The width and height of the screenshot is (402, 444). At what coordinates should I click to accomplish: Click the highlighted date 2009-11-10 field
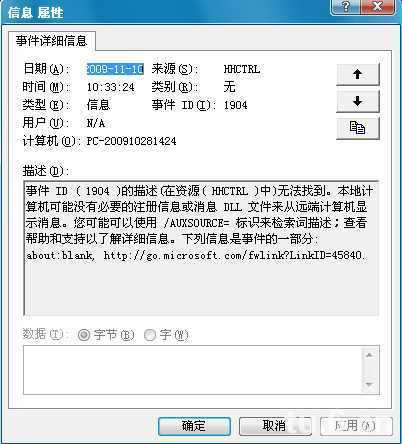tap(115, 69)
